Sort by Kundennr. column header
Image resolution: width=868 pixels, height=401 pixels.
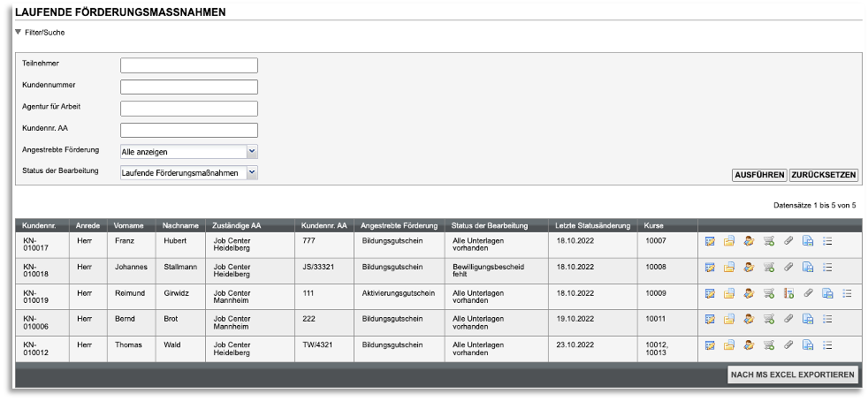click(38, 225)
